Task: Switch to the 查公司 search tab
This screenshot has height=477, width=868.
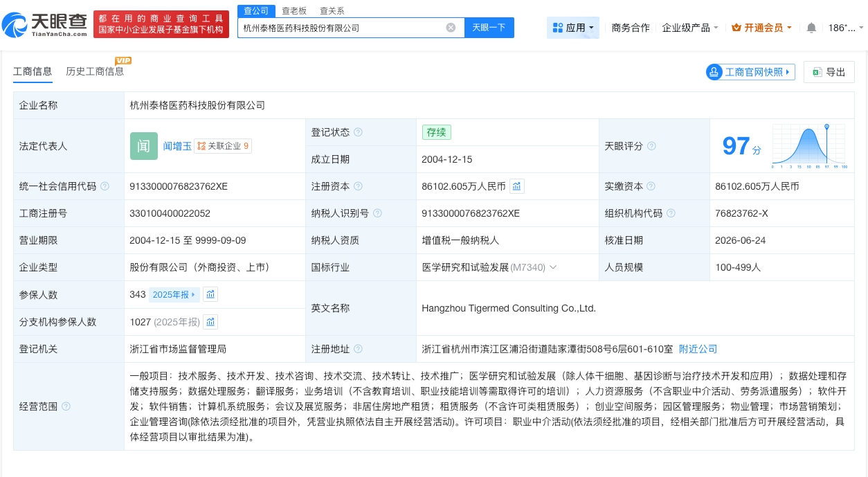Action: point(256,10)
